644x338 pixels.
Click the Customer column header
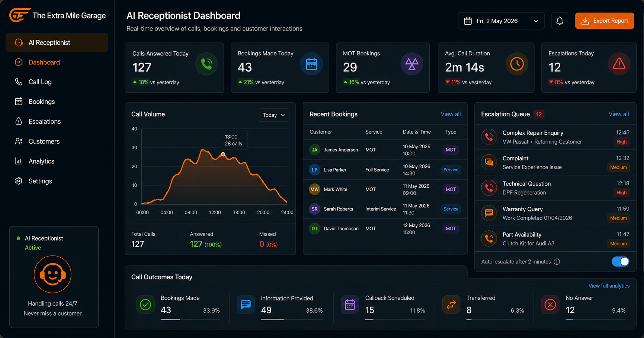point(321,132)
